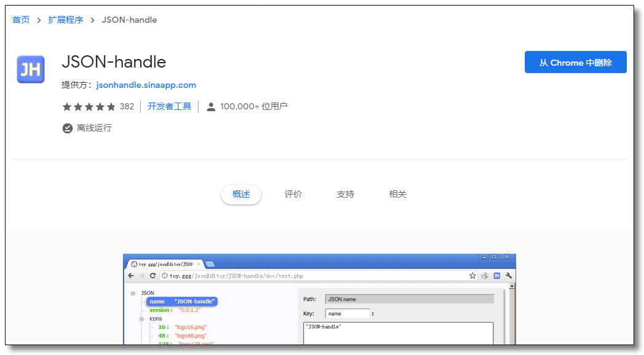644x355 pixels.
Task: Click the JSON-handle JH extension logo
Action: (x=30, y=69)
